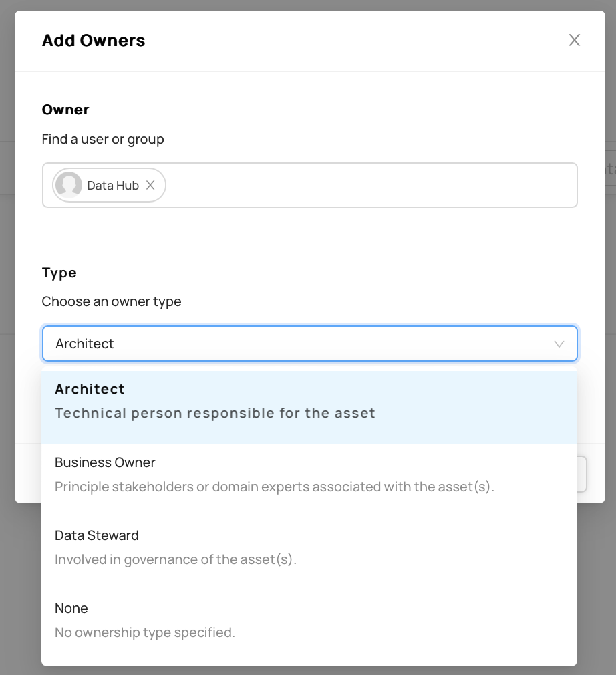The image size is (616, 675).
Task: Collapse the owner type chevron arrow
Action: [559, 344]
